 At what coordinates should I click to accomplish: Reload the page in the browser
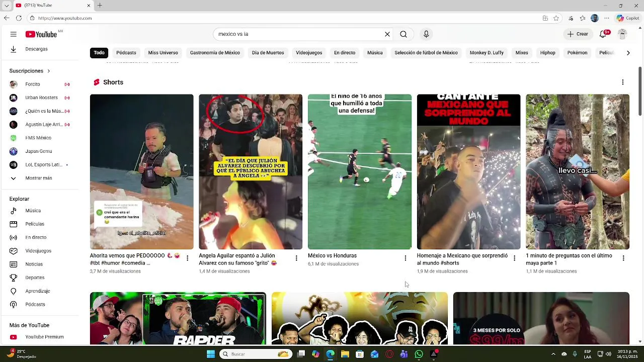pyautogui.click(x=19, y=18)
